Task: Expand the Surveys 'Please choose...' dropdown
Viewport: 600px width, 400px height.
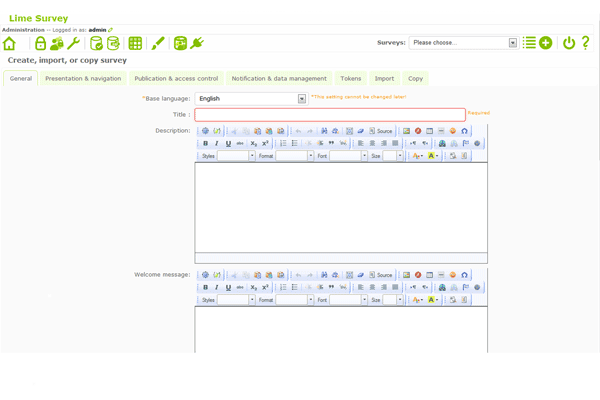Action: (513, 43)
